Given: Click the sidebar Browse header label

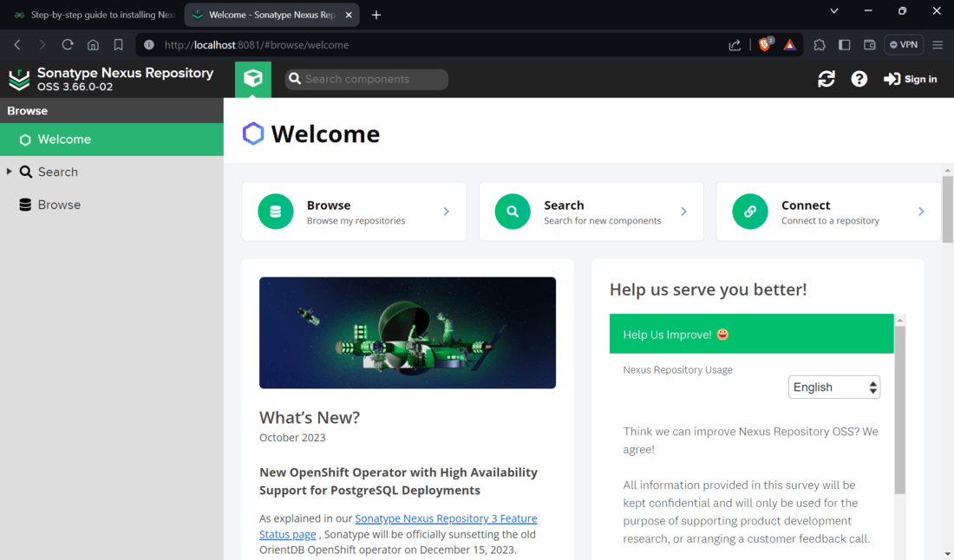Looking at the screenshot, I should pyautogui.click(x=28, y=111).
